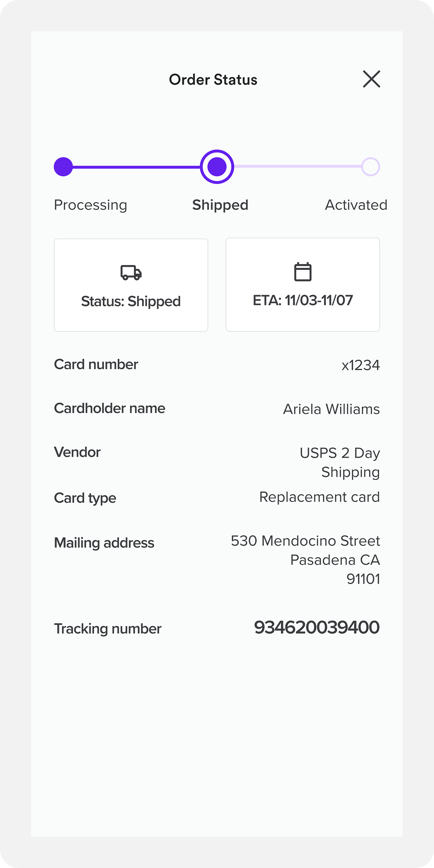Click cardholder name Ariela Williams
Image resolution: width=434 pixels, height=868 pixels.
click(331, 409)
